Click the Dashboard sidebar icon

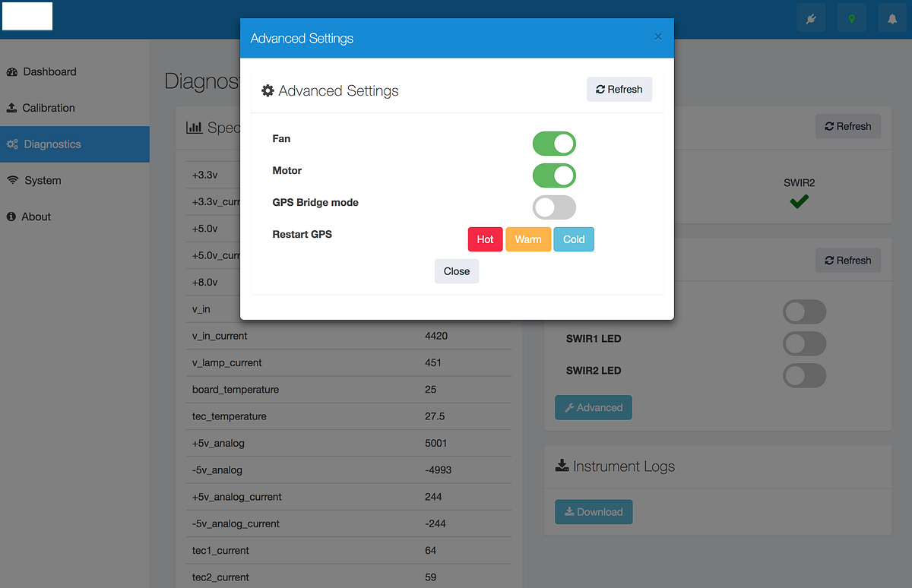tap(12, 71)
